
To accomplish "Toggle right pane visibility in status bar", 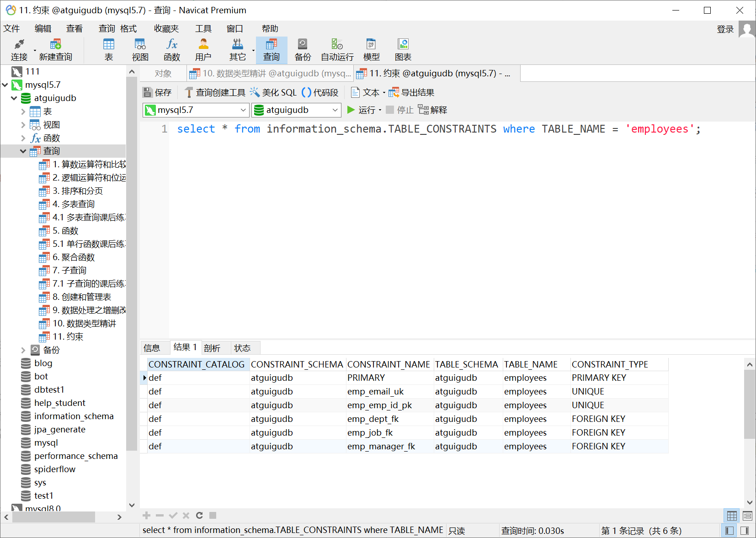I will [745, 531].
